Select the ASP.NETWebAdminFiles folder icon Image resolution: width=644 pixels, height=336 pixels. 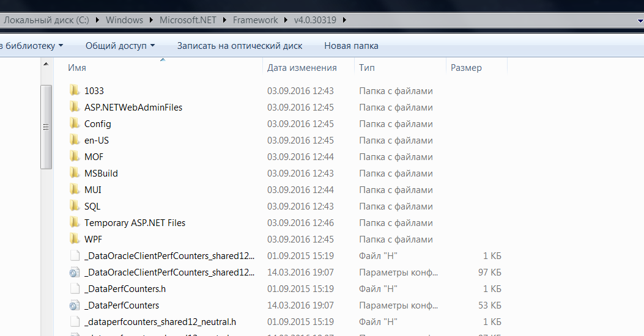pyautogui.click(x=75, y=107)
